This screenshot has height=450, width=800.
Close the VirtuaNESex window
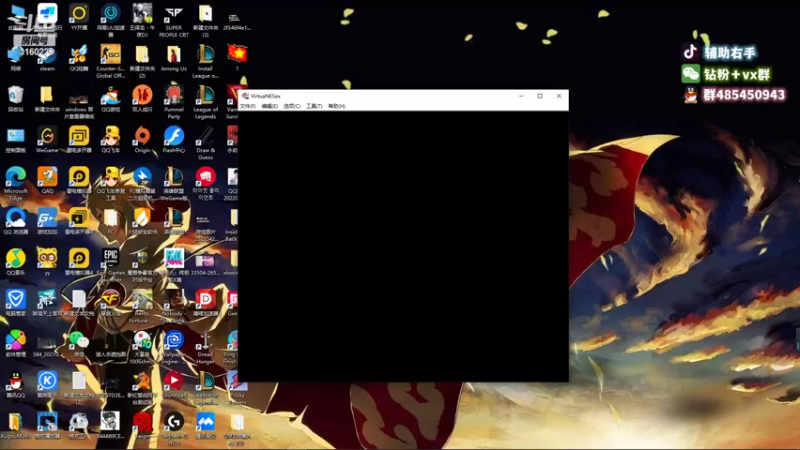[559, 96]
